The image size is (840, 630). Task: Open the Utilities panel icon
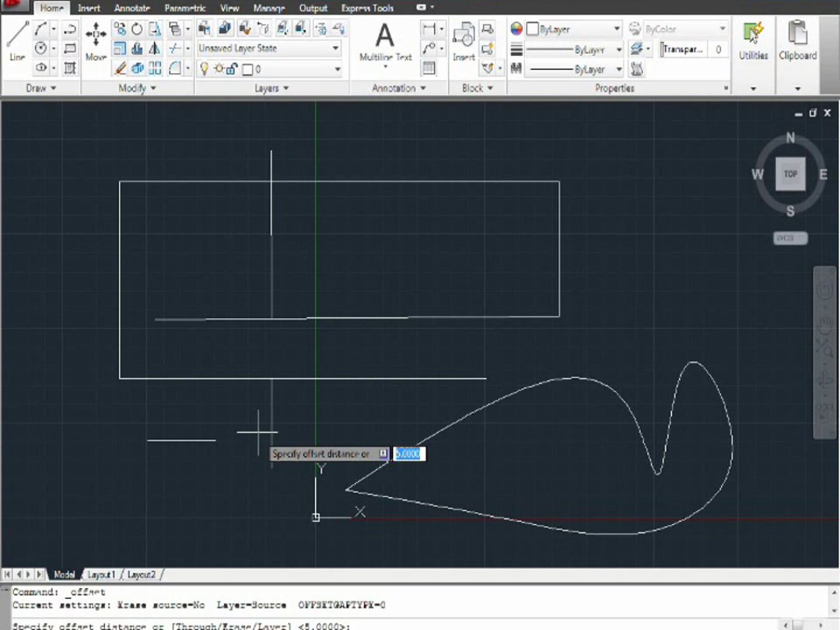pyautogui.click(x=753, y=39)
